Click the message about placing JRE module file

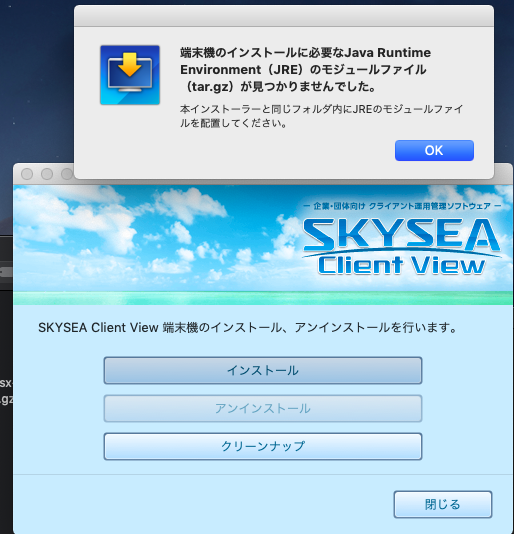pos(321,116)
